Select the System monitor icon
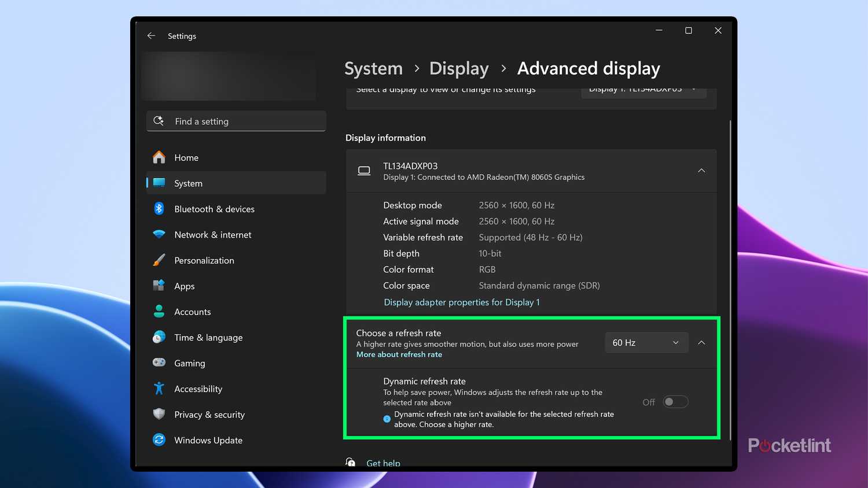This screenshot has width=868, height=488. tap(159, 183)
